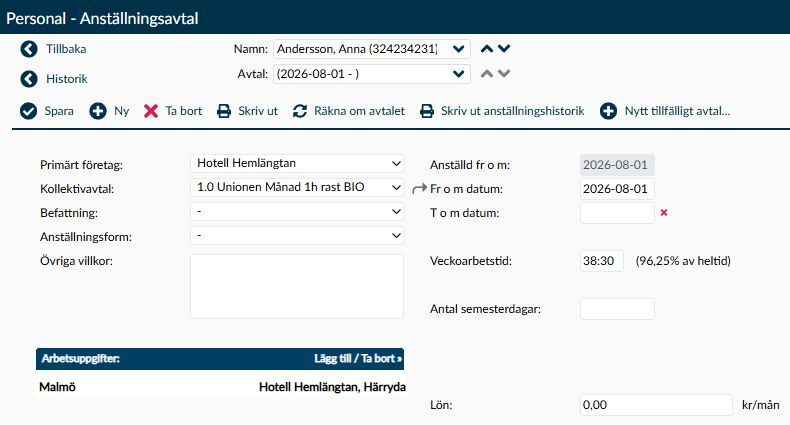Click the Räkna om avtalet refresh icon
This screenshot has height=425, width=790.
click(300, 111)
